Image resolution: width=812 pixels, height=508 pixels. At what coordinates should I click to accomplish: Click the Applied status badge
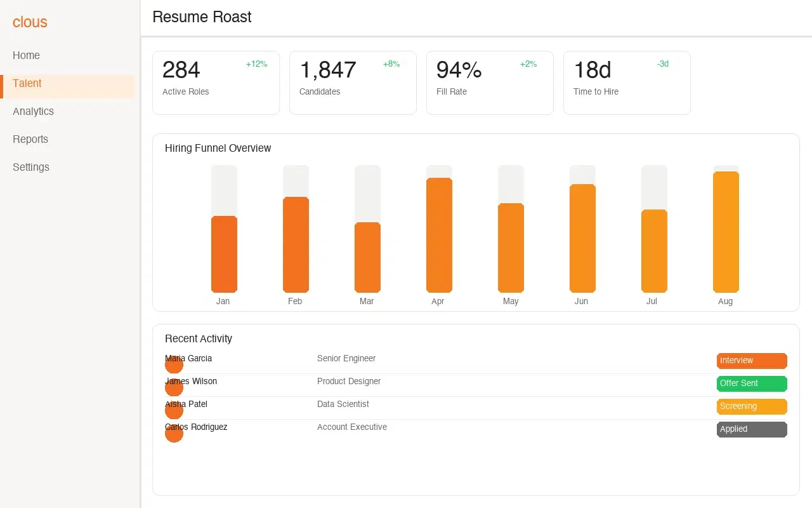click(752, 429)
